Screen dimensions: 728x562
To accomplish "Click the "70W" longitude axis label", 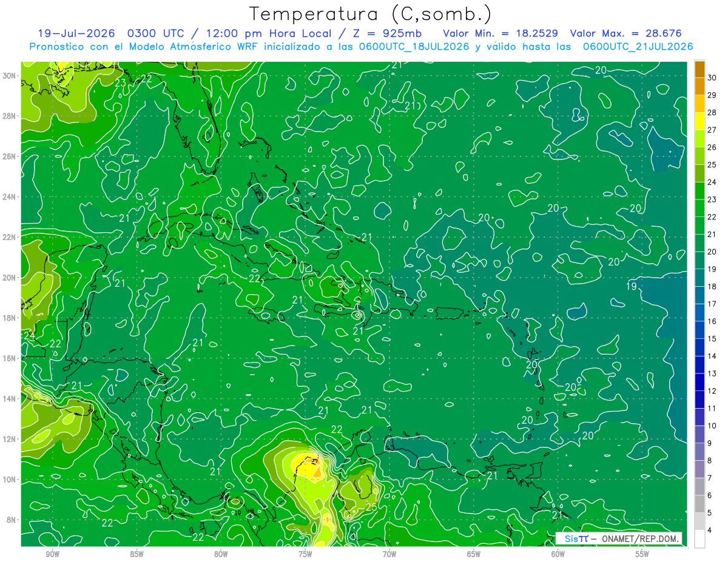I will click(x=389, y=554).
